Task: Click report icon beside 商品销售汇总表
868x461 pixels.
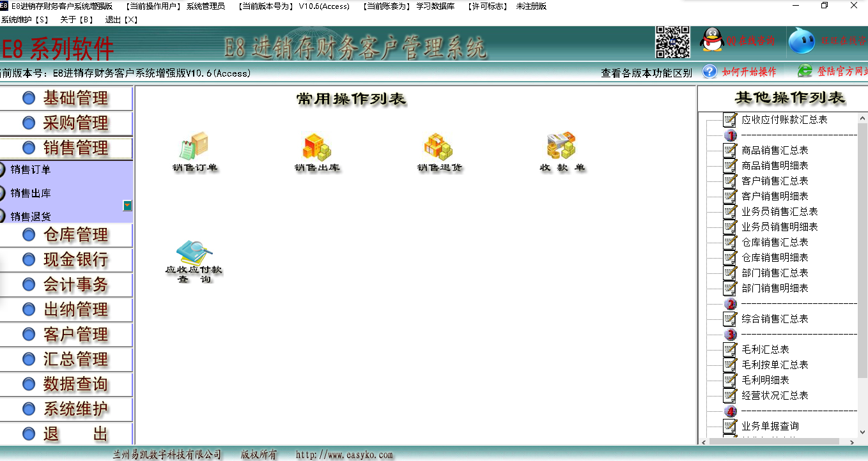Action: tap(730, 150)
